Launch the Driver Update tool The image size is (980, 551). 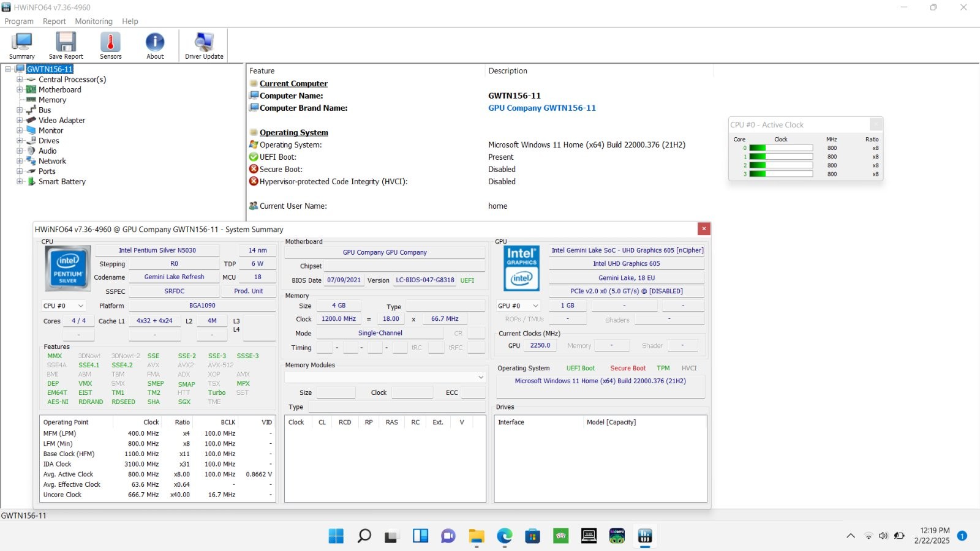[204, 46]
